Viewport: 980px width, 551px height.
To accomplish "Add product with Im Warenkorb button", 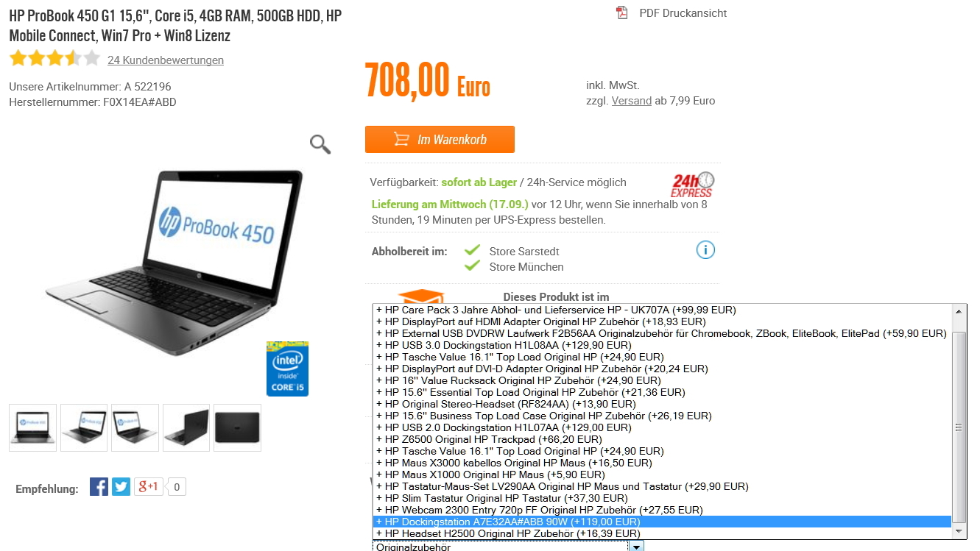I will pos(440,139).
